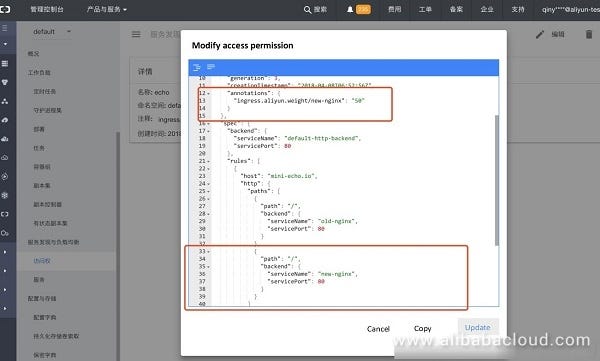
Task: Collapse the "rules" array at line 21
Action: tap(209, 161)
